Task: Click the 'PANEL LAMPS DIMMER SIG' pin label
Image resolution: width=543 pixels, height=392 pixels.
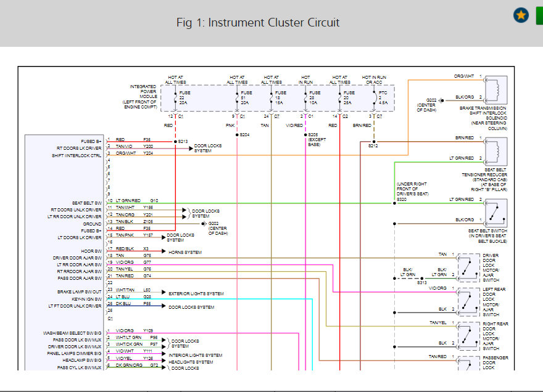Action: coord(75,354)
